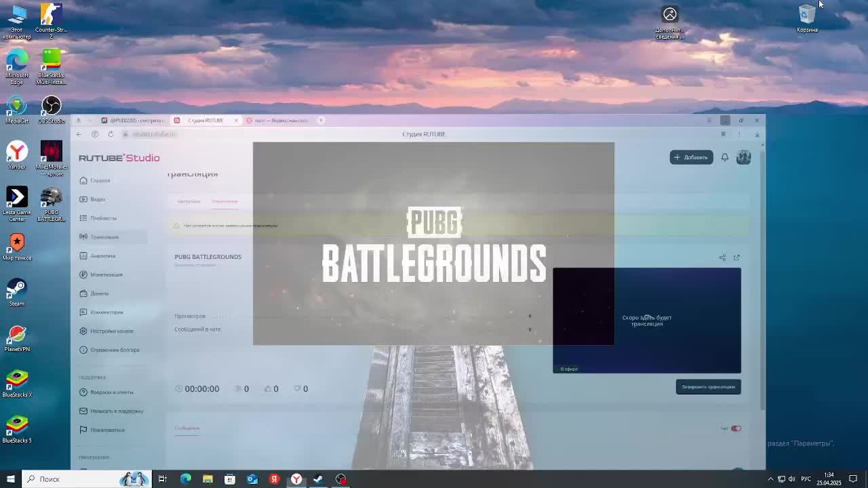Open Microsoft Edge from the taskbar
Image resolution: width=868 pixels, height=488 pixels.
[x=185, y=479]
